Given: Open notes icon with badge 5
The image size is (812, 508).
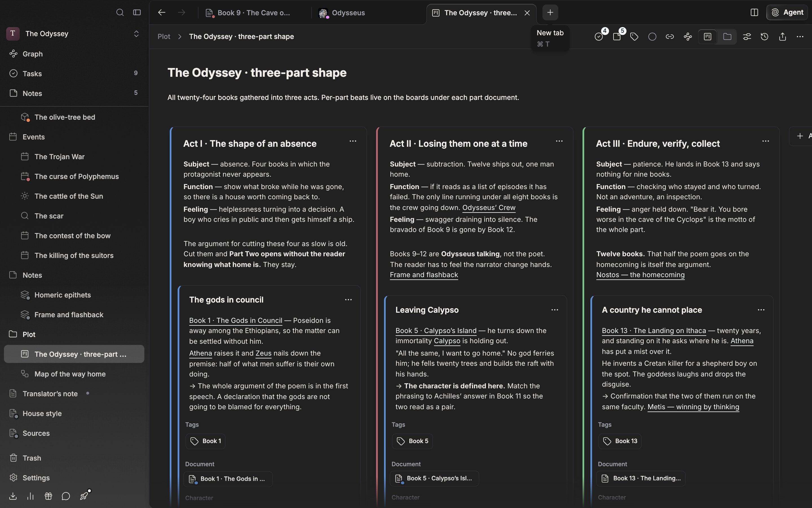Looking at the screenshot, I should 617,36.
